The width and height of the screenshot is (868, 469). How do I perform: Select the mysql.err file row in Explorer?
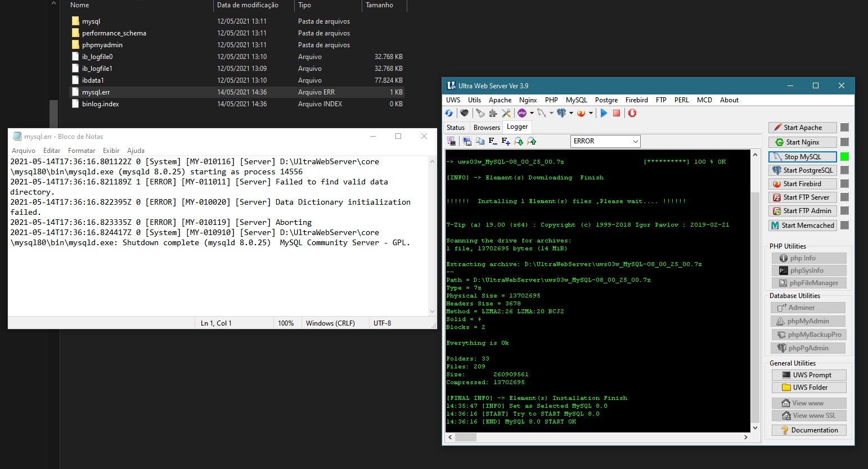(x=237, y=92)
